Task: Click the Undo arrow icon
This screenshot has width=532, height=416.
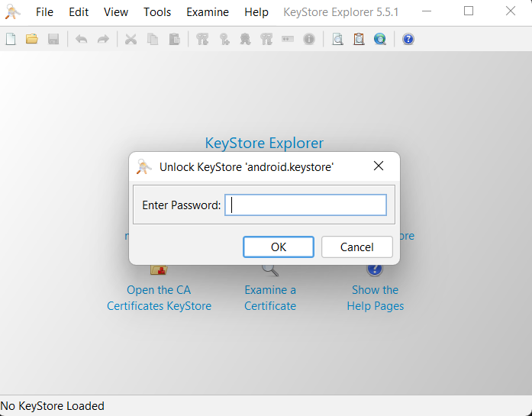Action: point(82,39)
